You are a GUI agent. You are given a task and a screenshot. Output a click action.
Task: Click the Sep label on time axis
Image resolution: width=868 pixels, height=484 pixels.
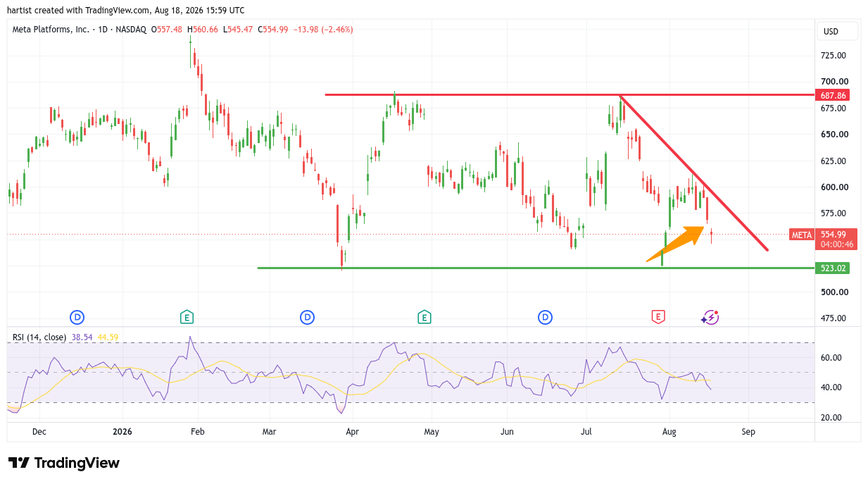[748, 432]
